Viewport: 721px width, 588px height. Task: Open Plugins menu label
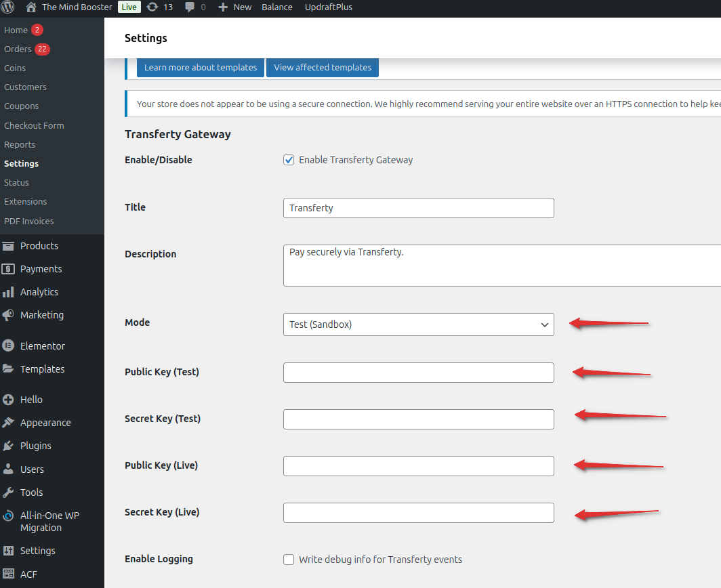coord(35,446)
